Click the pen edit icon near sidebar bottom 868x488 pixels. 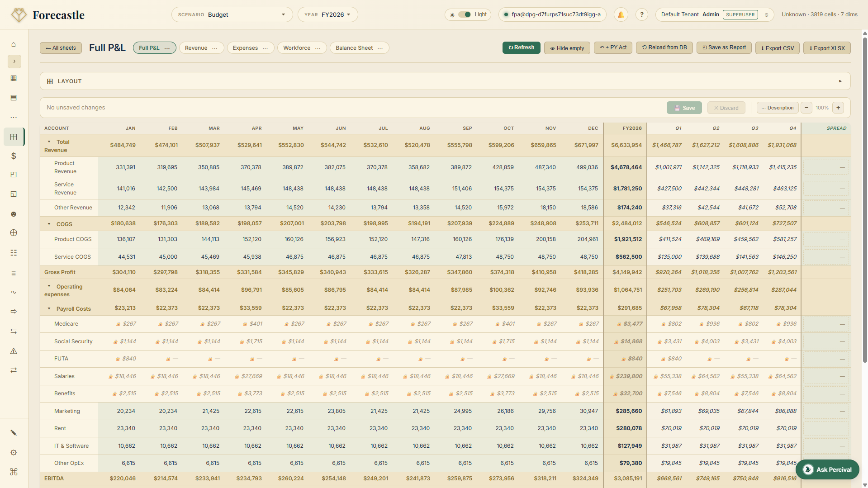point(14,432)
